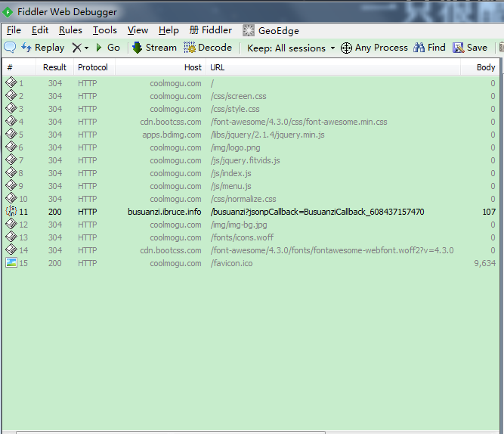Image resolution: width=504 pixels, height=434 pixels.
Task: Click the Stream green arrow icon
Action: click(x=138, y=48)
